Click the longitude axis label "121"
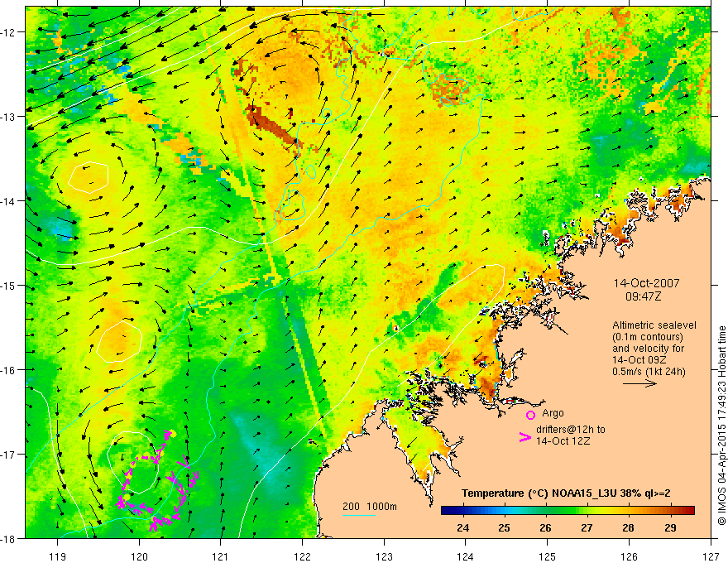728x563 pixels. [221, 556]
